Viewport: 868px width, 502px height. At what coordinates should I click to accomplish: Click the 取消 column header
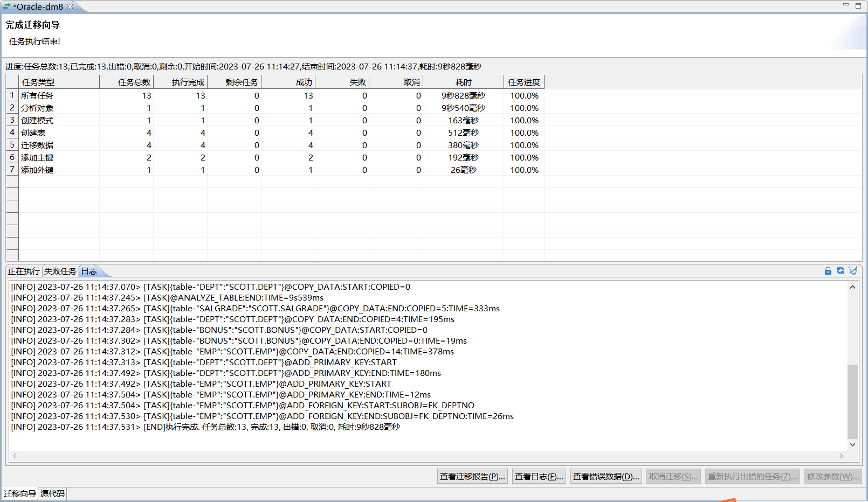pos(396,82)
